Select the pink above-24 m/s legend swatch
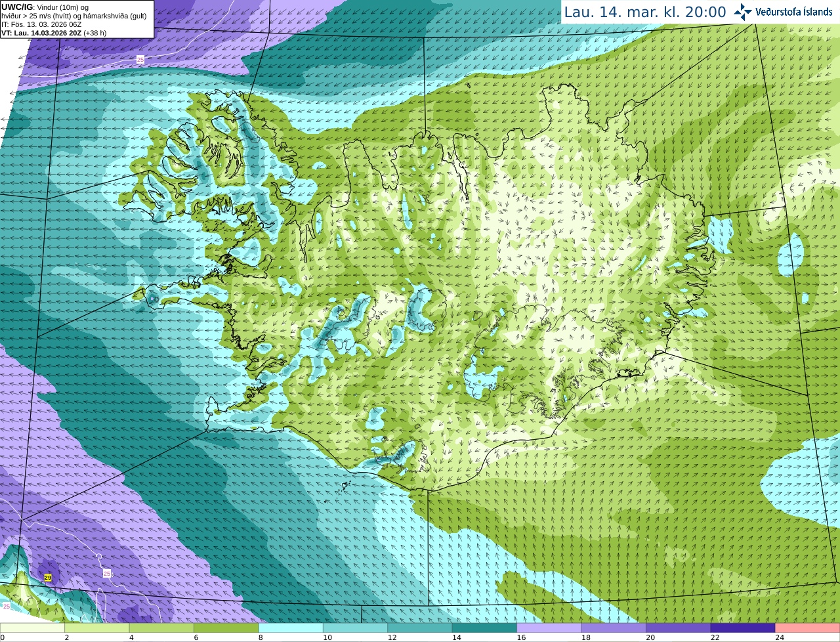 808,628
